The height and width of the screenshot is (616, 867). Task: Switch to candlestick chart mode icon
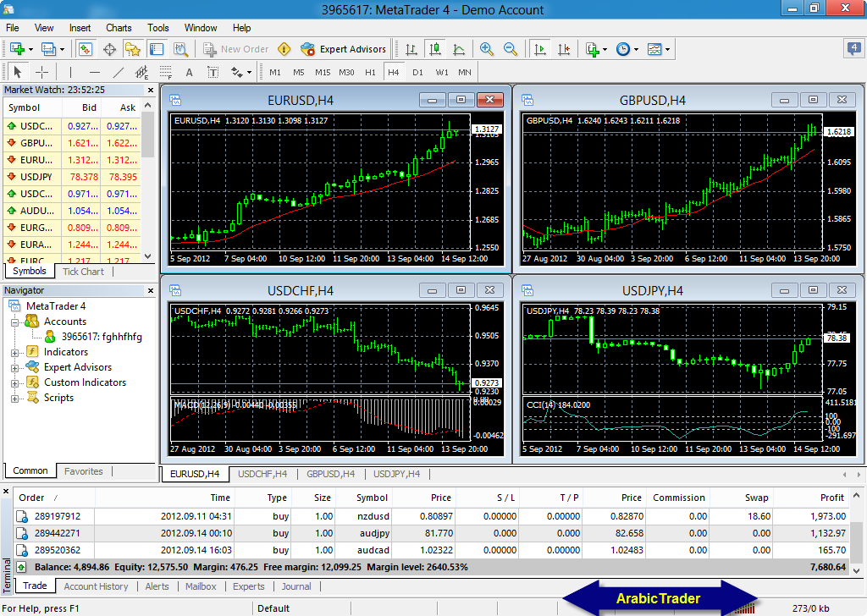435,49
